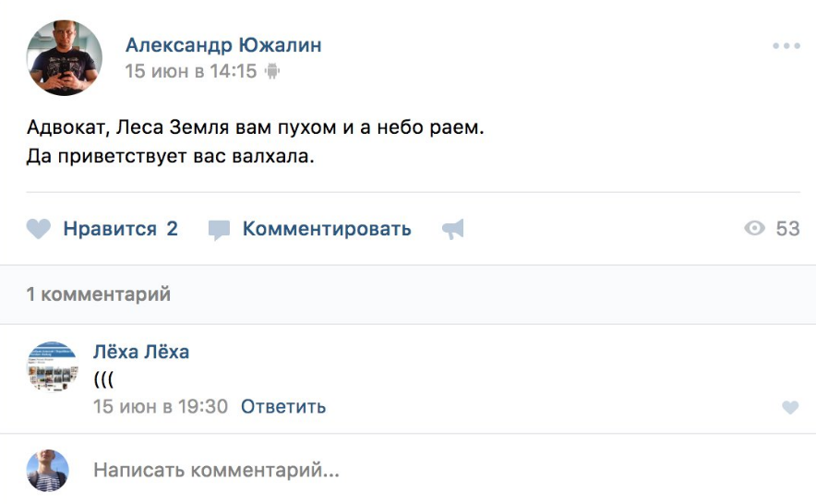Click the eye views icon
The image size is (816, 504).
point(755,229)
